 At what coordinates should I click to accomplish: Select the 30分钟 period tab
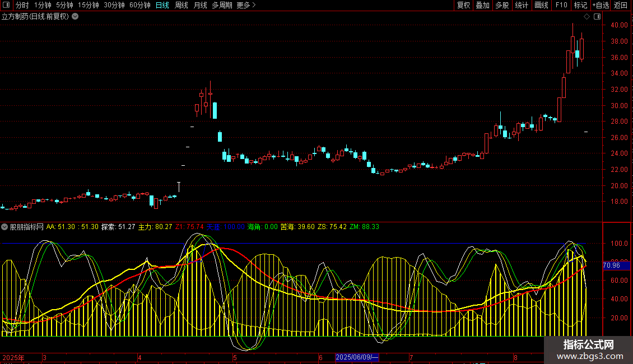click(x=114, y=5)
